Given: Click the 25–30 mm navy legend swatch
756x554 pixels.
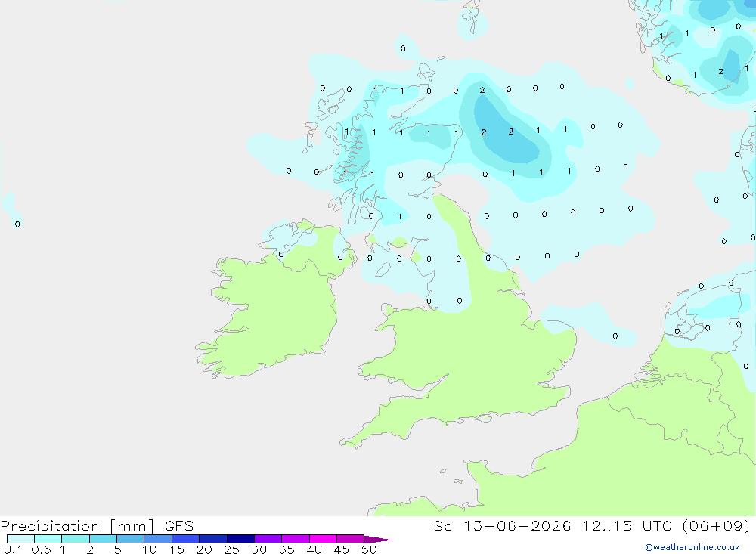Looking at the screenshot, I should 240,539.
